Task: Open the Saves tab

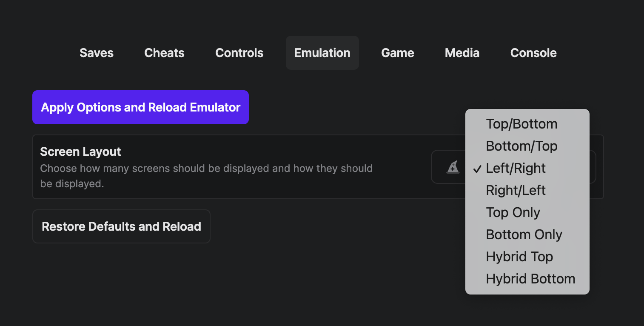Action: [97, 53]
